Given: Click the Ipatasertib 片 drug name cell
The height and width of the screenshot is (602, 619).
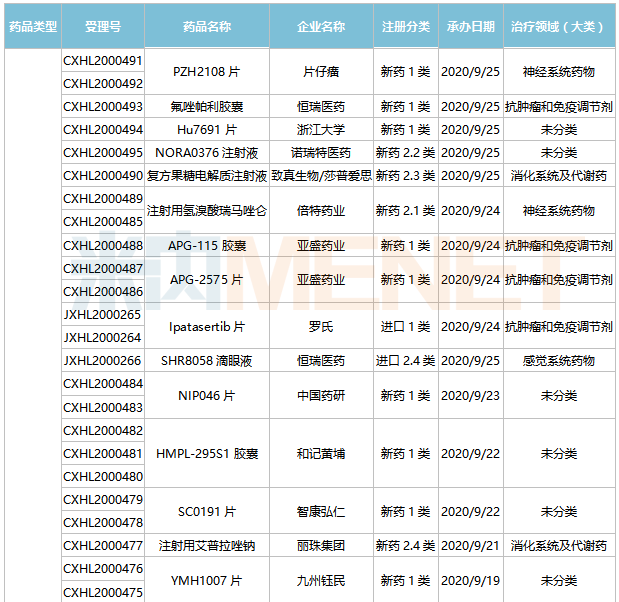Looking at the screenshot, I should [207, 326].
